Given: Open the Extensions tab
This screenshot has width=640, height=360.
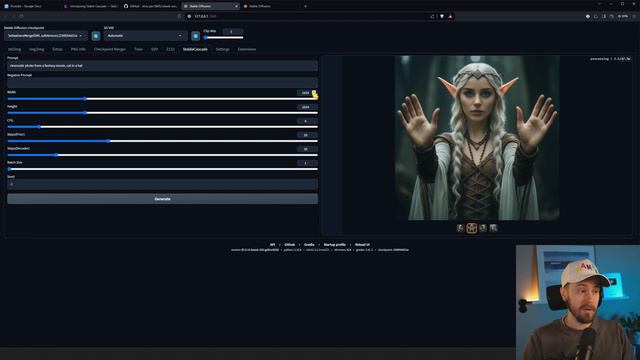Looking at the screenshot, I should coord(247,49).
